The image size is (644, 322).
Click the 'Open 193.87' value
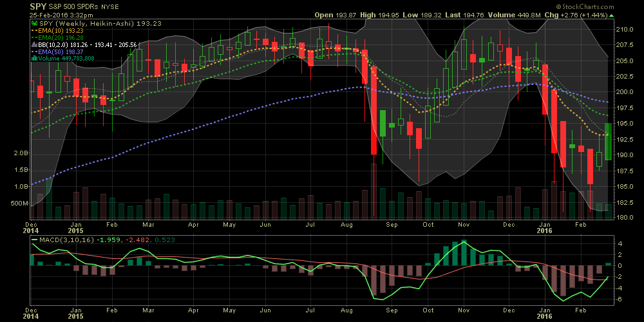tap(336, 15)
